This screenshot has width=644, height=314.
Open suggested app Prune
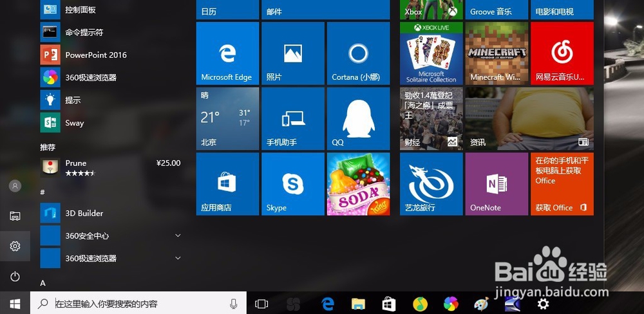tap(111, 167)
